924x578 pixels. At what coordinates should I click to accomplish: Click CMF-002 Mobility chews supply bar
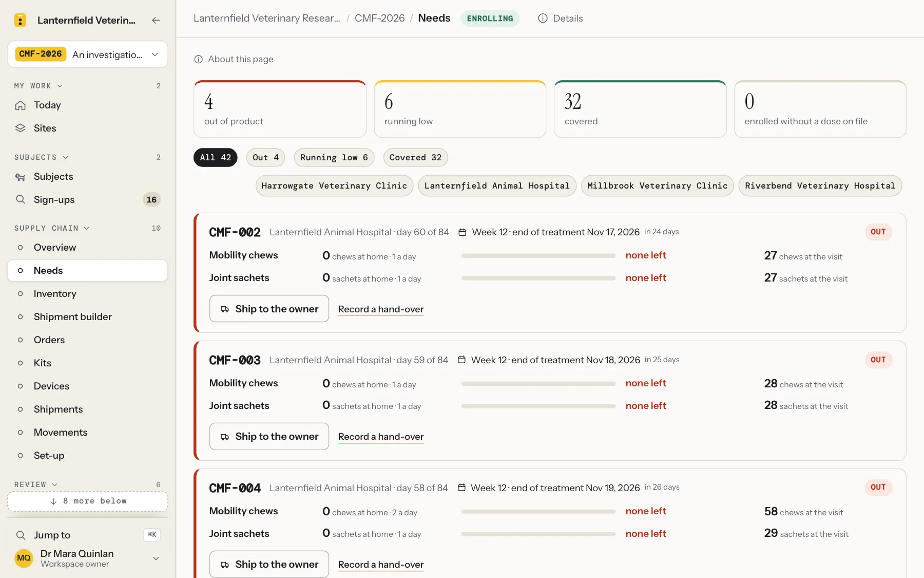pos(538,256)
